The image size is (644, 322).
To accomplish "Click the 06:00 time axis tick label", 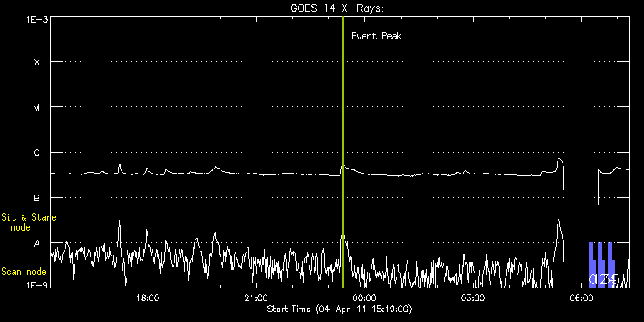I will click(580, 297).
